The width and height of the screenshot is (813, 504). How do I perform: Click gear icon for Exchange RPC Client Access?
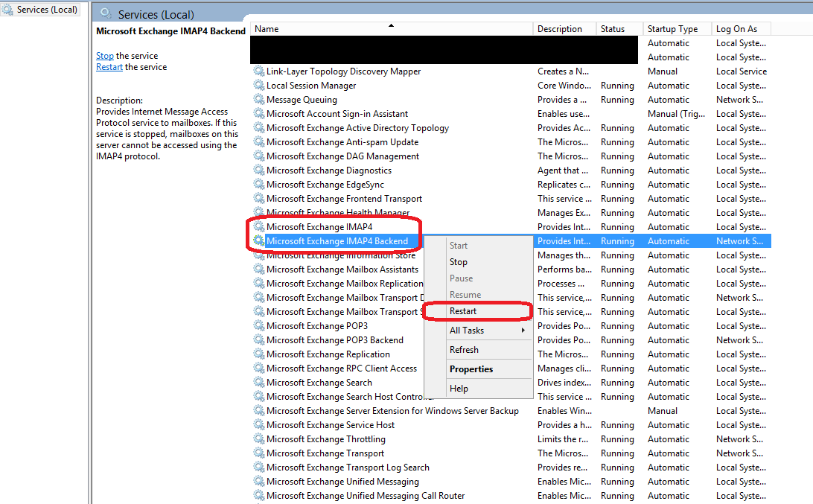click(259, 369)
